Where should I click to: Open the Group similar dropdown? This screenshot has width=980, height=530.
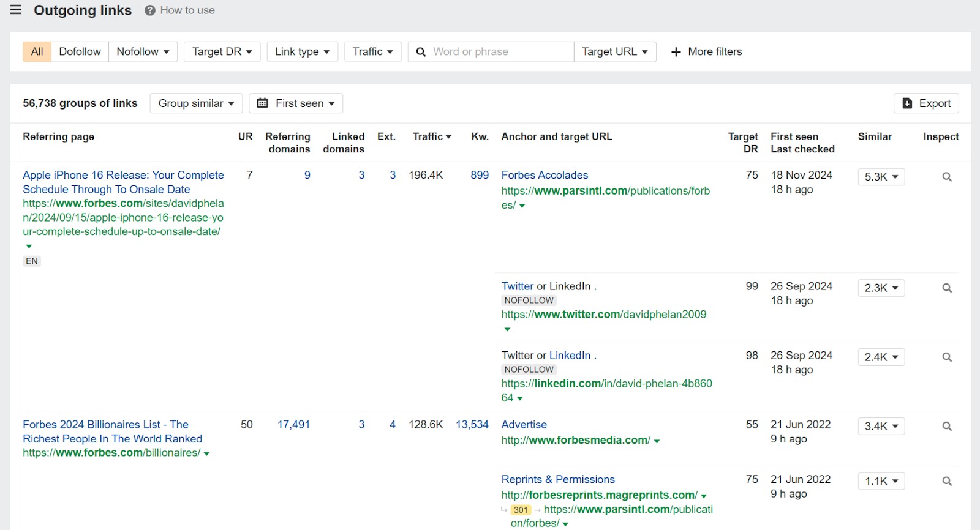click(x=196, y=103)
